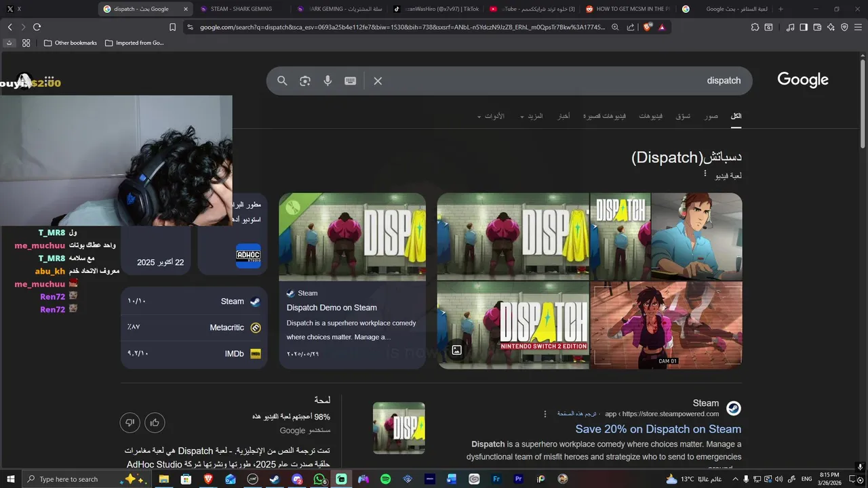Open the on-screen keyboard input tool
Image resolution: width=868 pixels, height=488 pixels.
point(350,81)
